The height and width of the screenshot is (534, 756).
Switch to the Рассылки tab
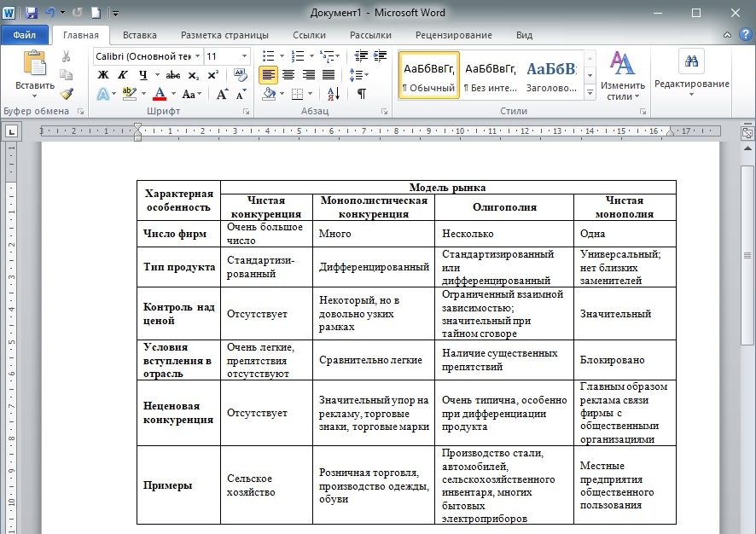(x=370, y=35)
